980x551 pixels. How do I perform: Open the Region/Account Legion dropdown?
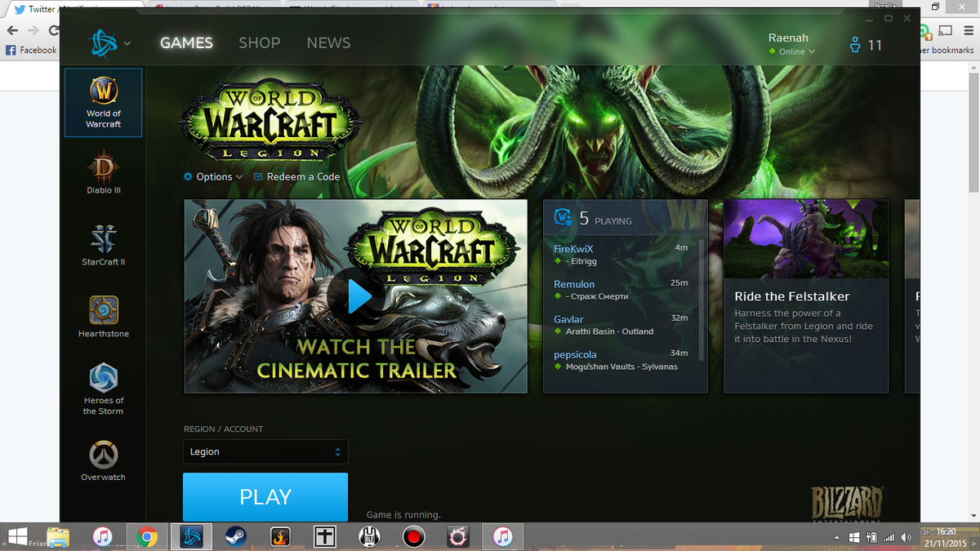click(265, 451)
